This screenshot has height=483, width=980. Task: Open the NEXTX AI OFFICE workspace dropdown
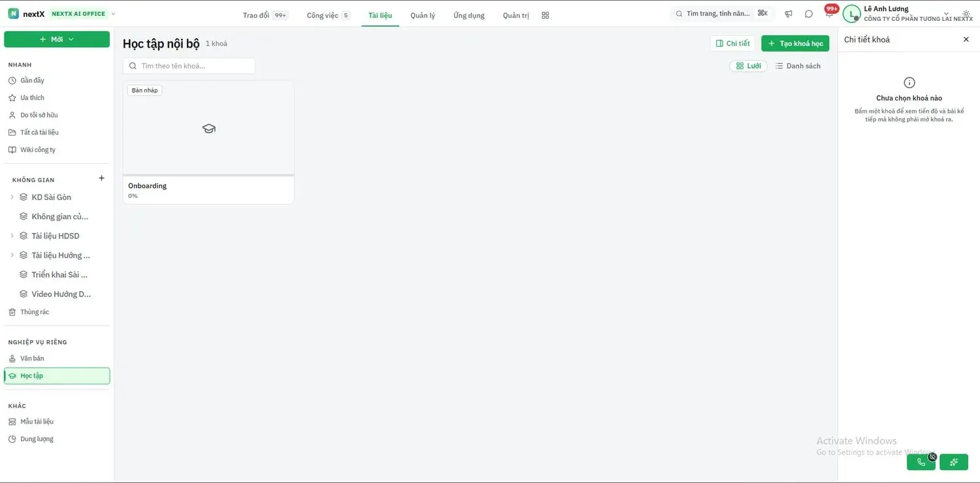coord(83,14)
